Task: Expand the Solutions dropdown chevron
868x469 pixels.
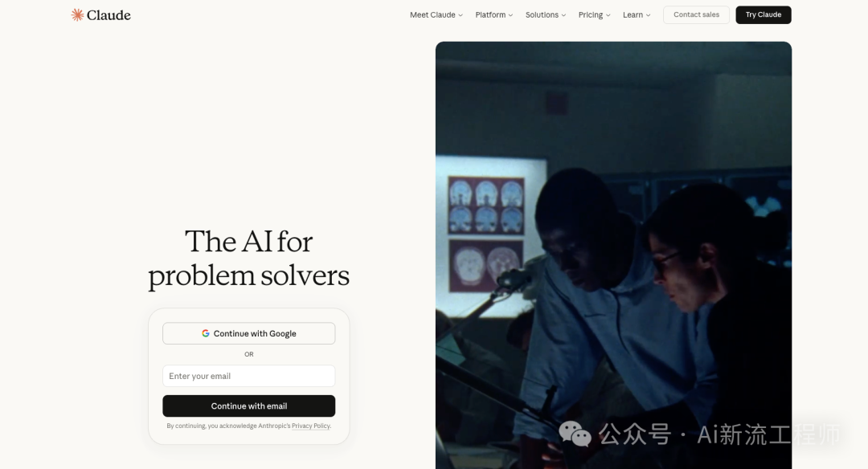Action: pyautogui.click(x=563, y=15)
